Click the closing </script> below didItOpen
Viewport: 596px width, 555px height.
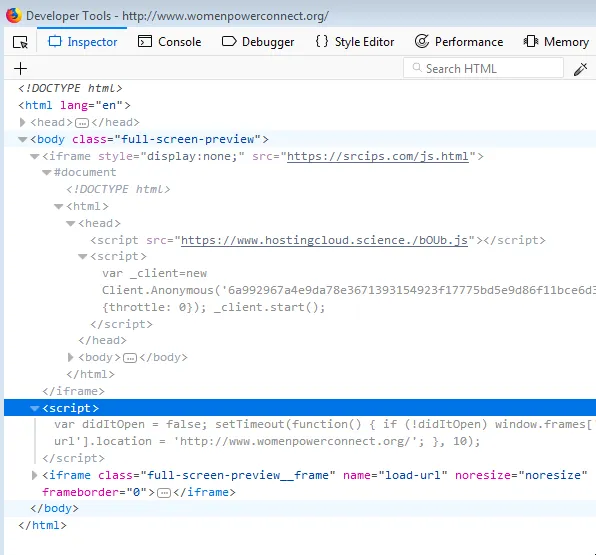[x=73, y=458]
